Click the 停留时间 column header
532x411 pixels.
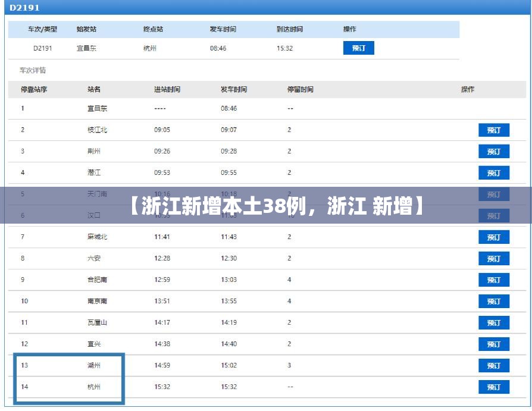click(301, 90)
